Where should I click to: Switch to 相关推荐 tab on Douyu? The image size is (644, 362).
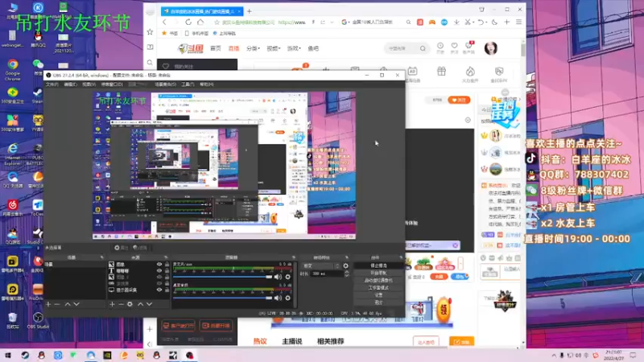click(x=331, y=341)
